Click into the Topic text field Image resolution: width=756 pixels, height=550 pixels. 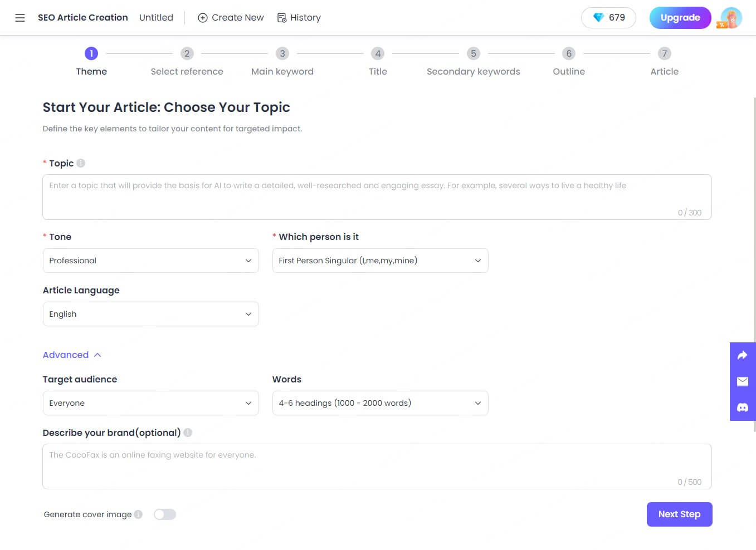(x=377, y=197)
